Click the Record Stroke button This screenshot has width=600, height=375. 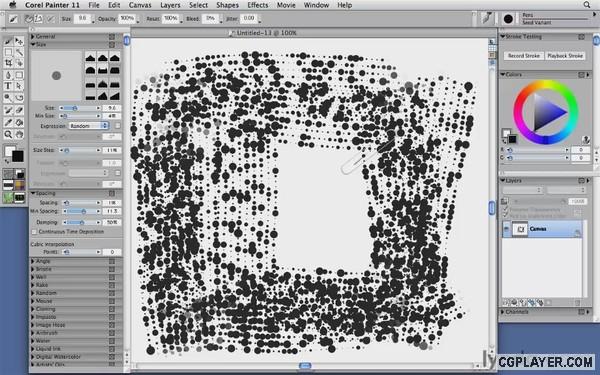523,56
